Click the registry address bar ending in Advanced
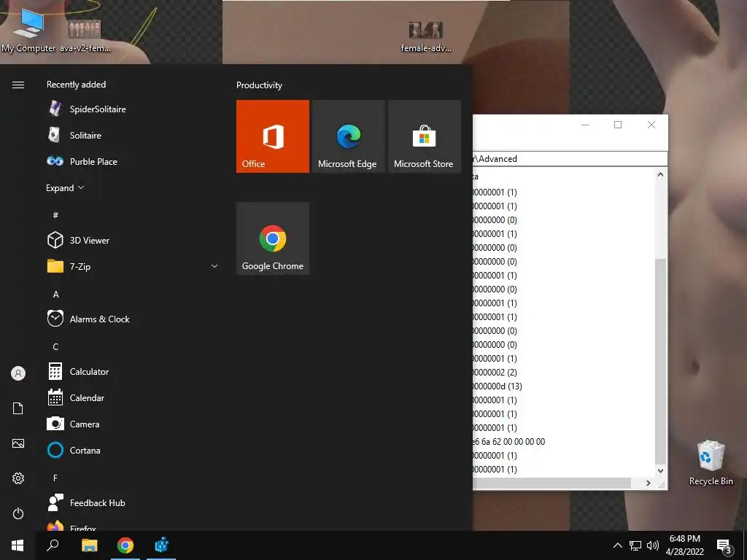Image resolution: width=747 pixels, height=560 pixels. coord(570,158)
